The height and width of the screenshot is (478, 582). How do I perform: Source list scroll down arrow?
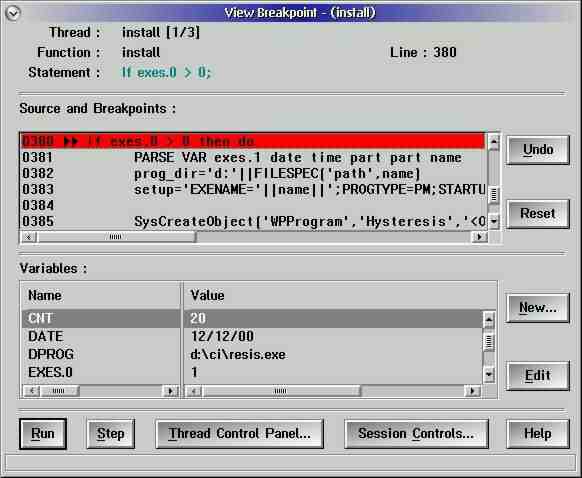point(494,222)
